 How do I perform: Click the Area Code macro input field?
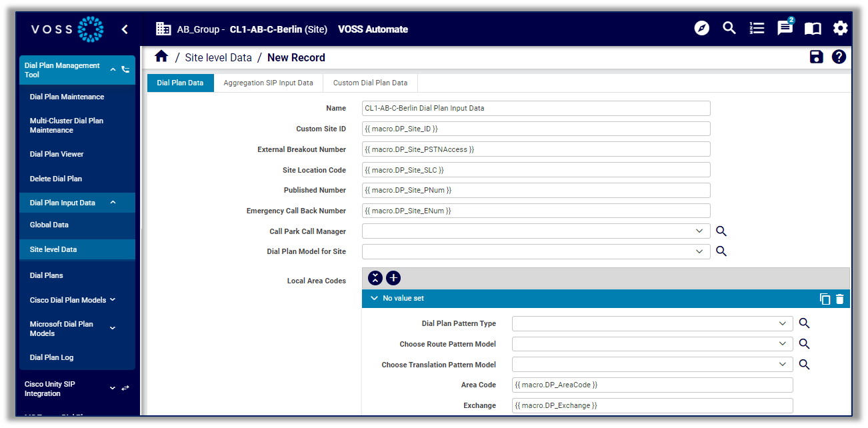pyautogui.click(x=652, y=385)
